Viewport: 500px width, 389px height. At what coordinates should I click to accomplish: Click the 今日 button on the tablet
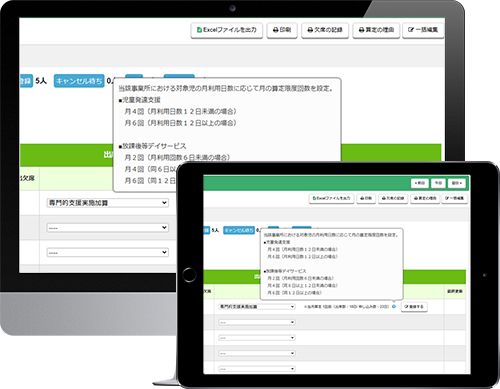coord(438,183)
